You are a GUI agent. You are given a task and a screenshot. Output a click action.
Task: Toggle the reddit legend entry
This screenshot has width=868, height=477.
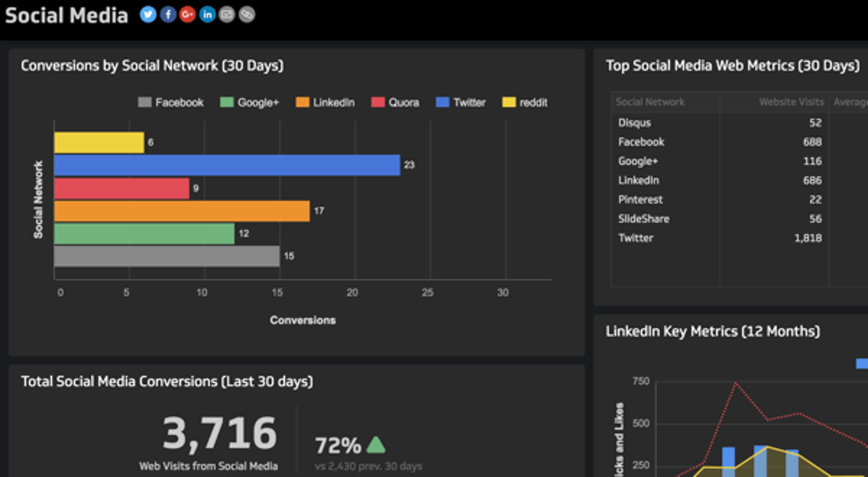(x=525, y=103)
